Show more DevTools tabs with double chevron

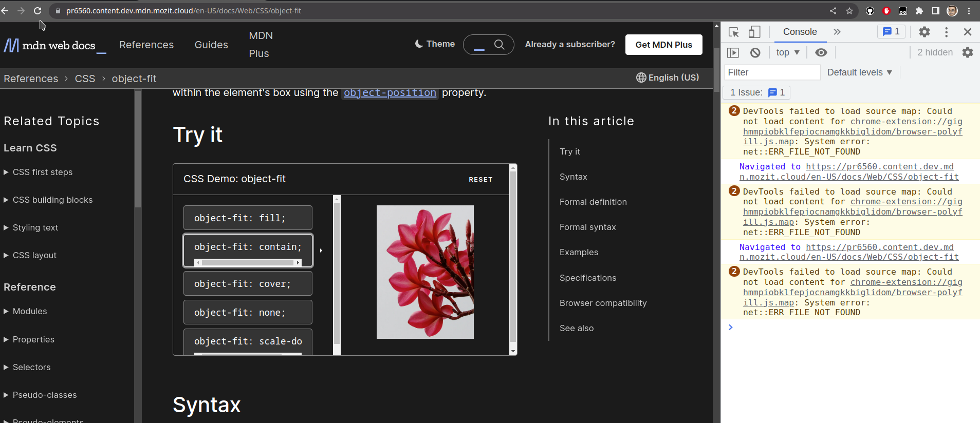pyautogui.click(x=837, y=32)
